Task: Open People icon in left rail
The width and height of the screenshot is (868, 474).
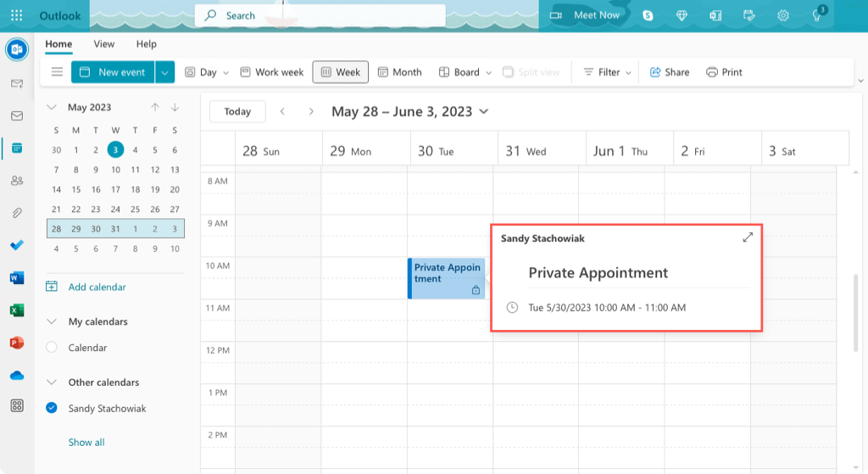Action: click(x=17, y=181)
